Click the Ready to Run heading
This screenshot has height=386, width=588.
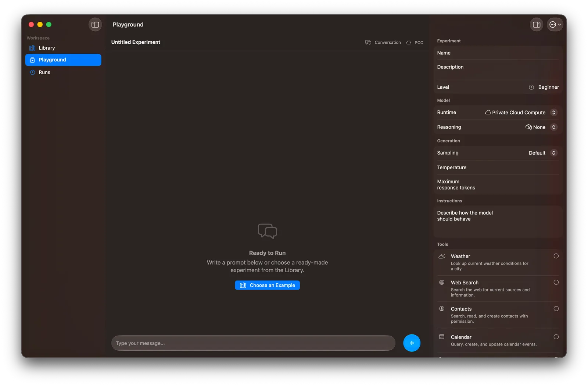(x=267, y=253)
